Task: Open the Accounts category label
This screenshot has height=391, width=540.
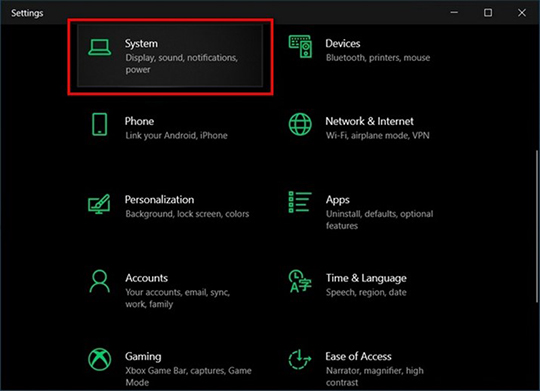Action: tap(147, 278)
